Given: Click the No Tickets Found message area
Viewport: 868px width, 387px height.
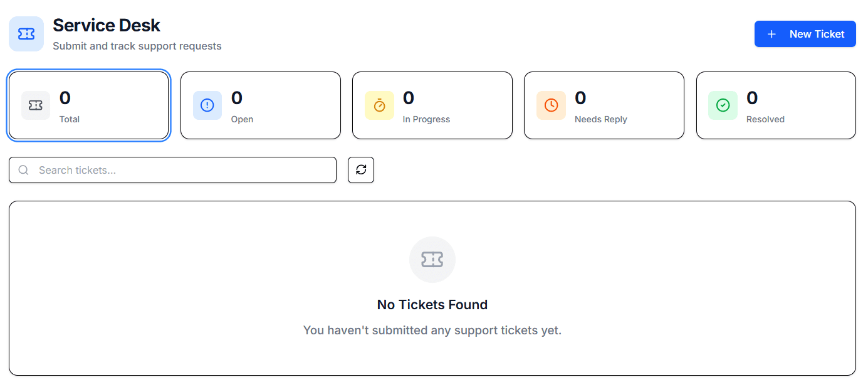Looking at the screenshot, I should (x=432, y=304).
